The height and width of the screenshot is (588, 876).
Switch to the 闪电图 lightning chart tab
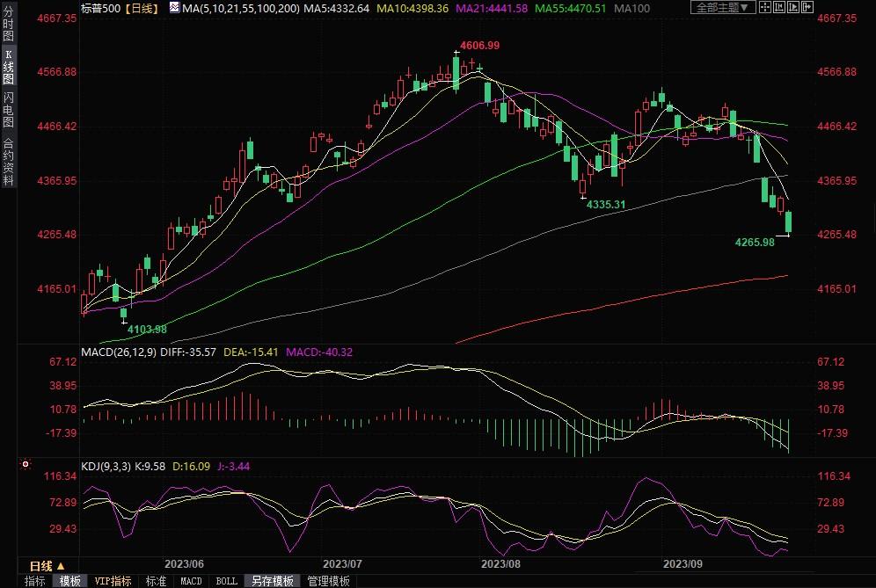[x=8, y=110]
